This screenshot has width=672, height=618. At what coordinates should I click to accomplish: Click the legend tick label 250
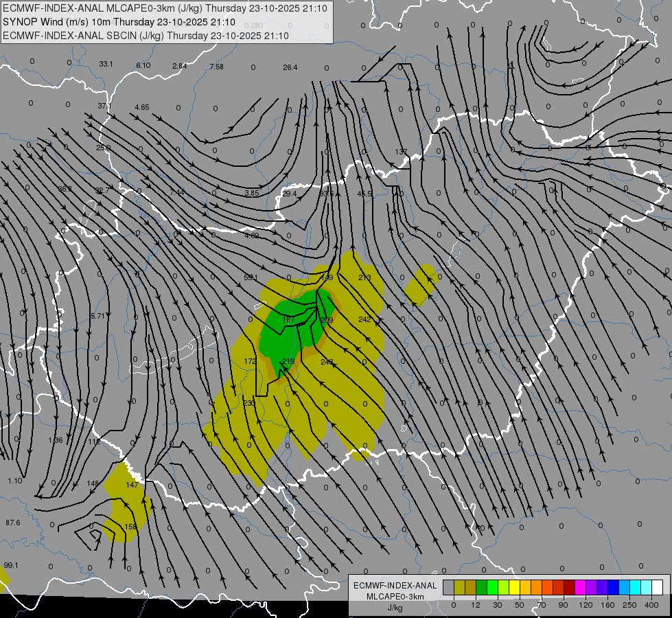pyautogui.click(x=629, y=605)
